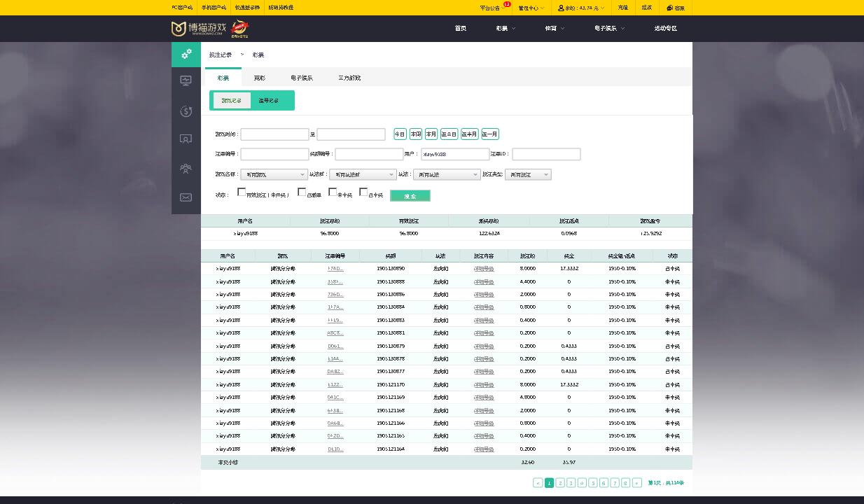Select the presentation screen sidebar icon

tap(186, 139)
